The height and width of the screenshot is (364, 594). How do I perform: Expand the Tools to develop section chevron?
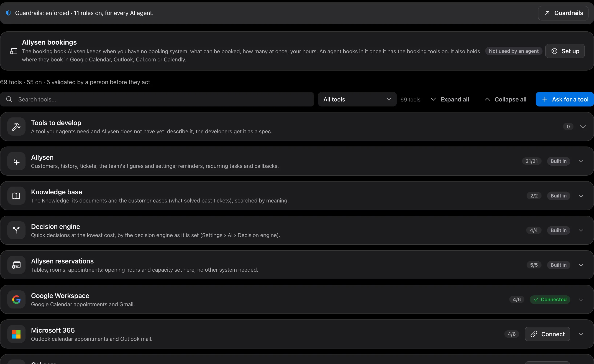tap(583, 127)
